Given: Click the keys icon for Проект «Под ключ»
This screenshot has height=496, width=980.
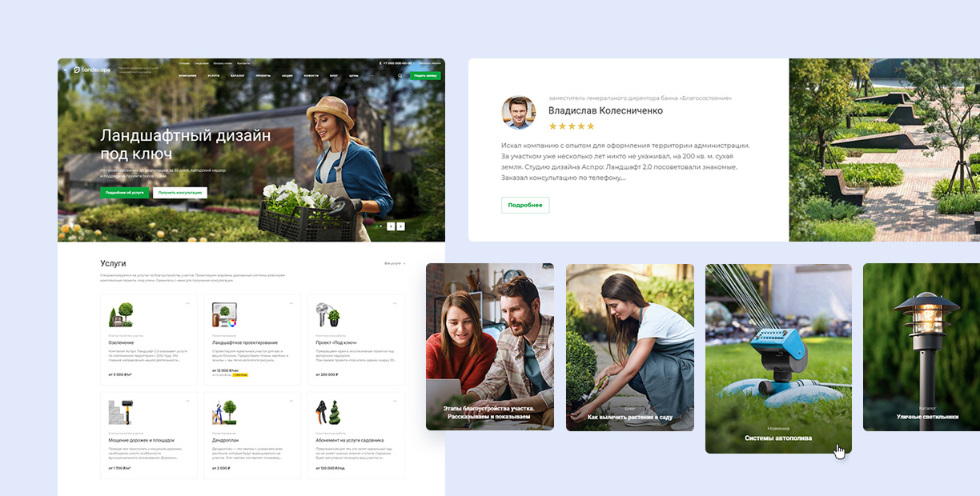Looking at the screenshot, I should coord(328,314).
